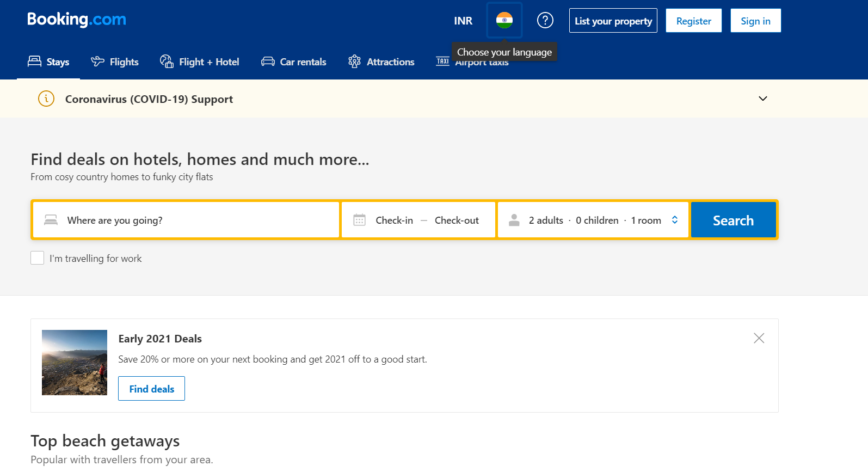
Task: Click the Attractions ferris wheel icon
Action: 354,61
